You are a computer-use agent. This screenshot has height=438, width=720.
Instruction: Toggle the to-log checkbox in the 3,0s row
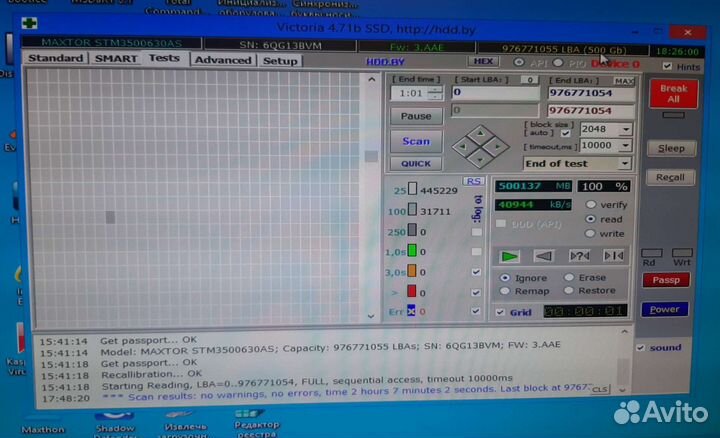pos(476,272)
